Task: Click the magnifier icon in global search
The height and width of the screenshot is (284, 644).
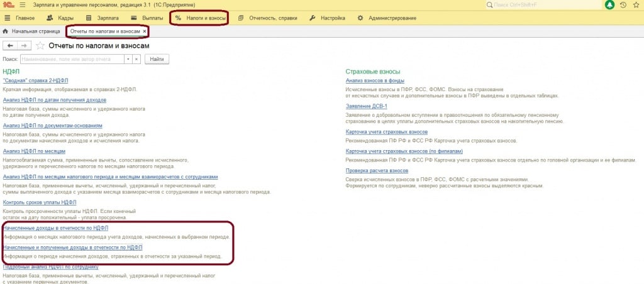Action: click(x=489, y=5)
